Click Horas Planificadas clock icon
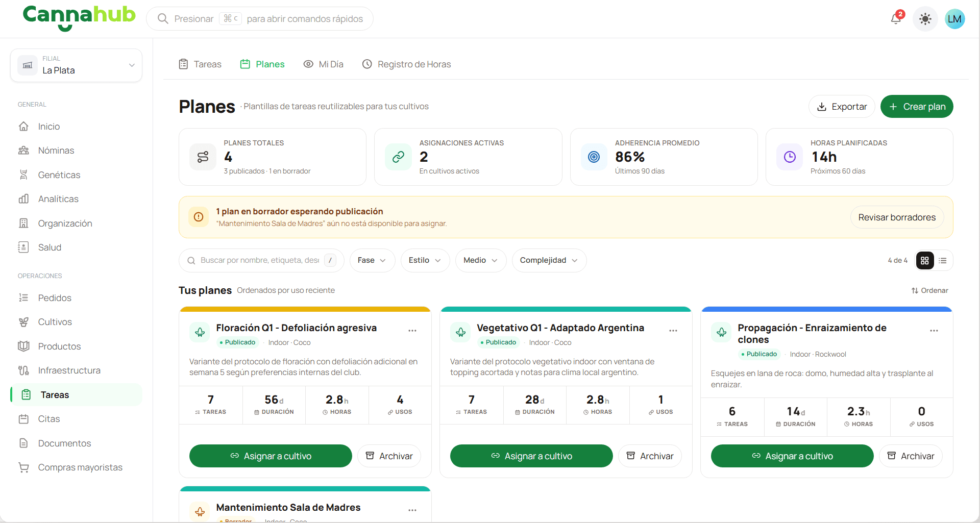 790,157
